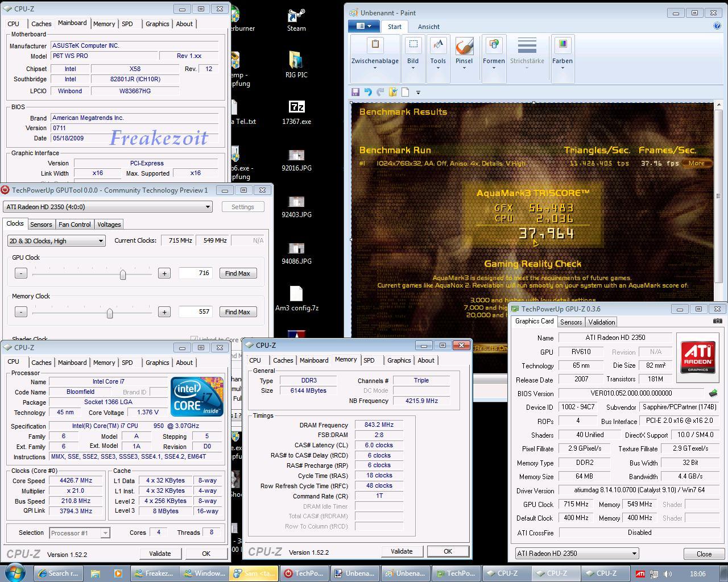Open the Caches tab in the CPU-Z Memory window
Viewport: 728px width, 582px height.
[283, 360]
